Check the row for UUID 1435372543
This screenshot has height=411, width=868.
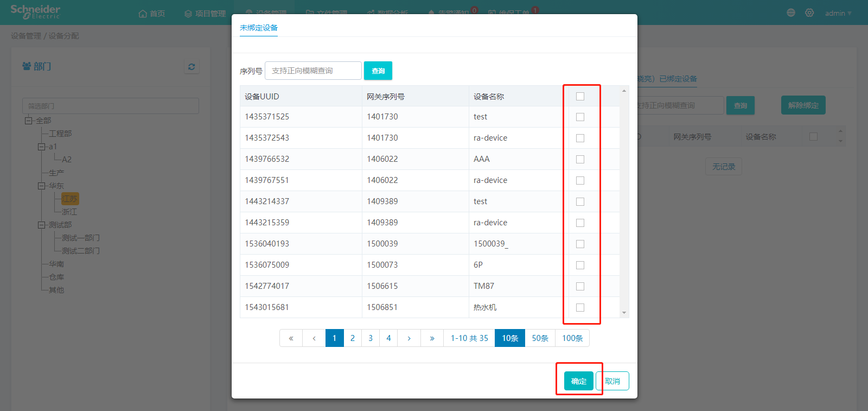tap(580, 138)
